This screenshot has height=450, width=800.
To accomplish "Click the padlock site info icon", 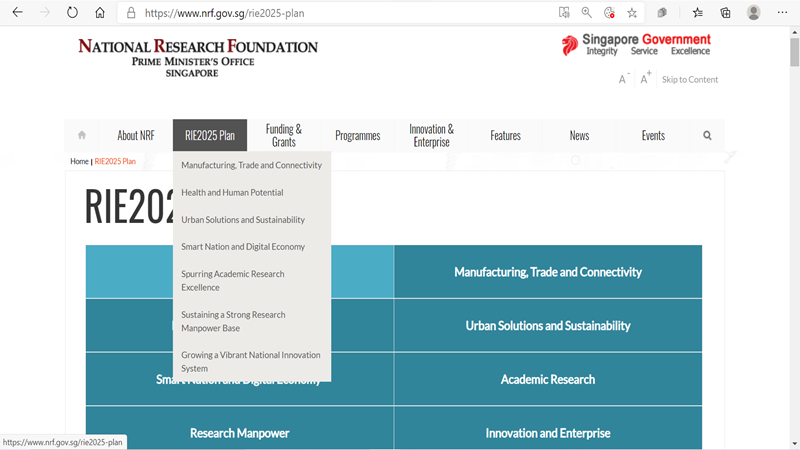I will (x=131, y=13).
